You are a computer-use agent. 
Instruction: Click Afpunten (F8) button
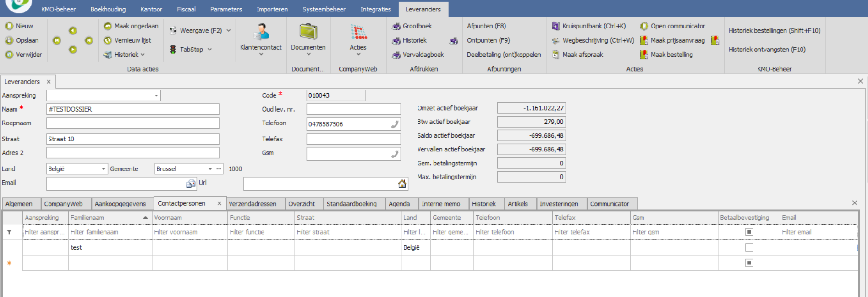pos(486,26)
